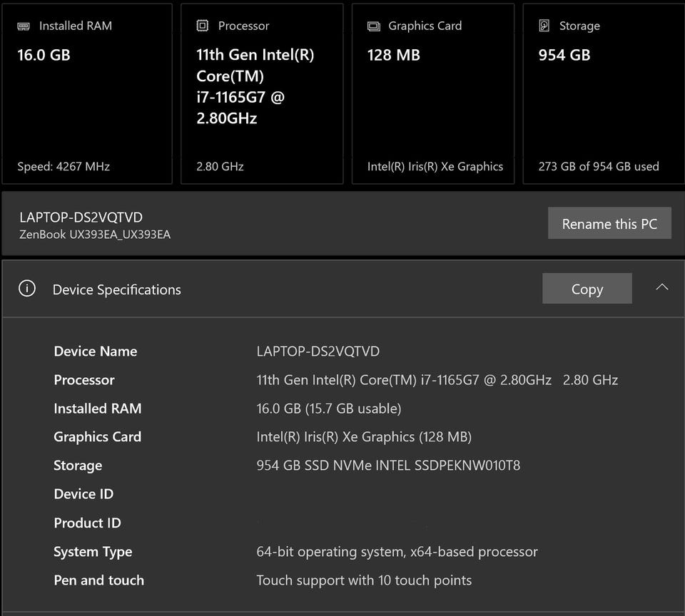Click the 954 GB SSD NVMe INTEL value
685x616 pixels.
tap(388, 466)
